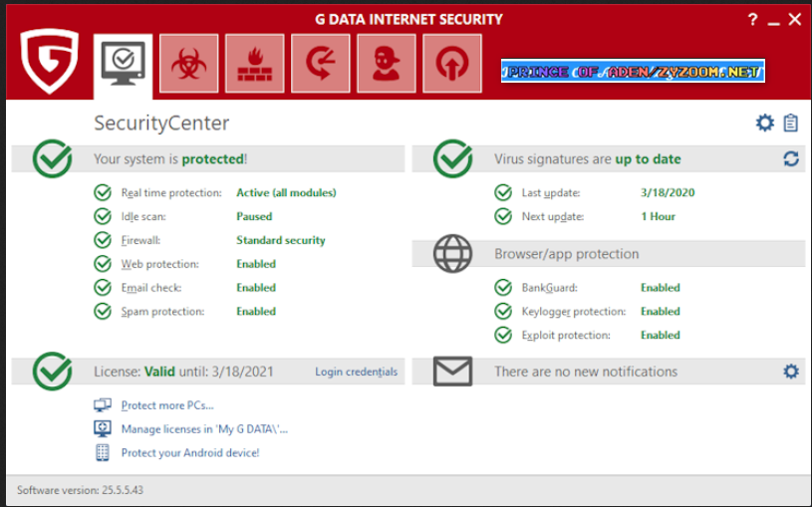Click the Keylogger protection label

click(574, 311)
